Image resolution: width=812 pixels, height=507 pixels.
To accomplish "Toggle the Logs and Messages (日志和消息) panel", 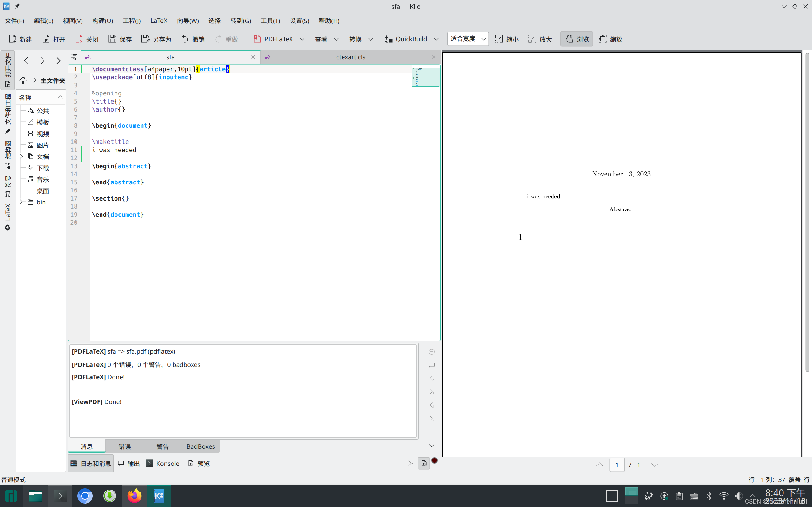I will (91, 463).
